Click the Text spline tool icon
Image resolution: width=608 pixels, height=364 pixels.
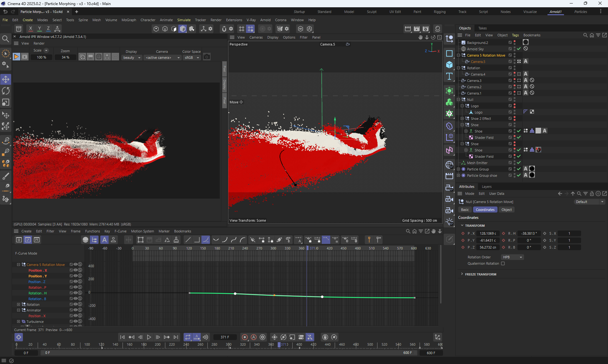coord(449,76)
